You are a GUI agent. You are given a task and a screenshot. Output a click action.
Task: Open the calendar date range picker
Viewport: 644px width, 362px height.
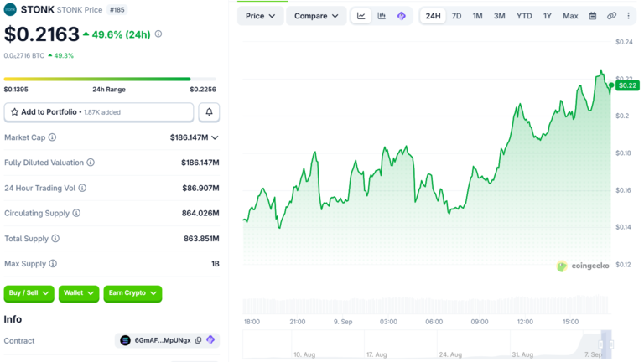593,16
